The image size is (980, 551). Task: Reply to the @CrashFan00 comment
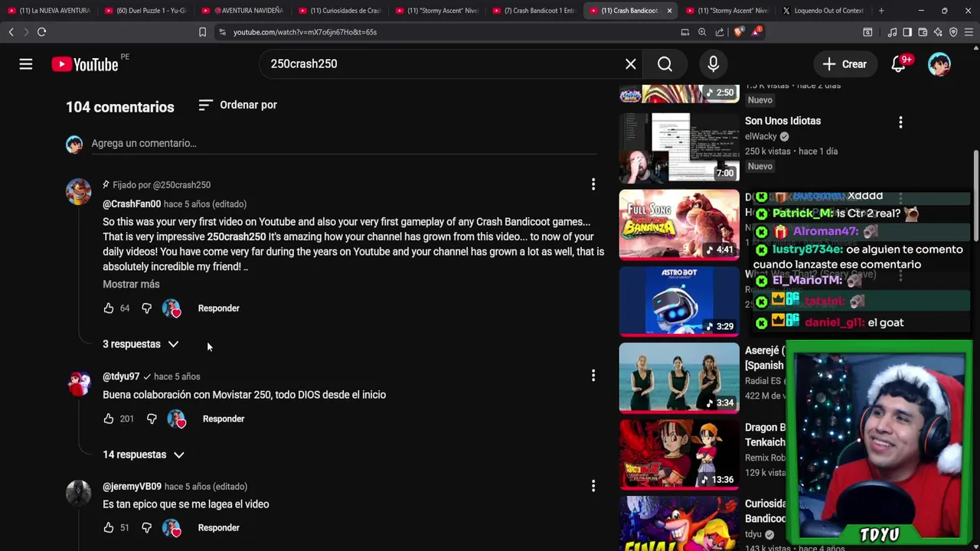(218, 308)
